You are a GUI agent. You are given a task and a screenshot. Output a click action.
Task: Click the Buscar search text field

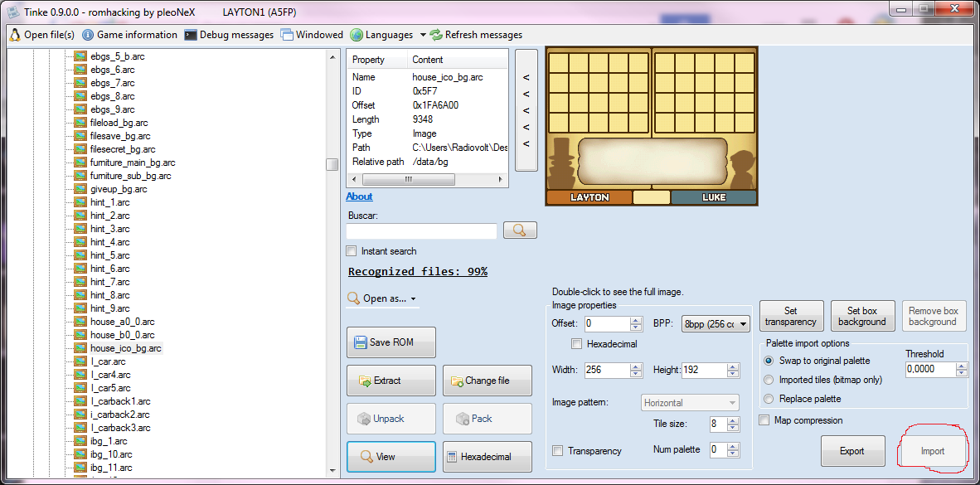point(421,231)
